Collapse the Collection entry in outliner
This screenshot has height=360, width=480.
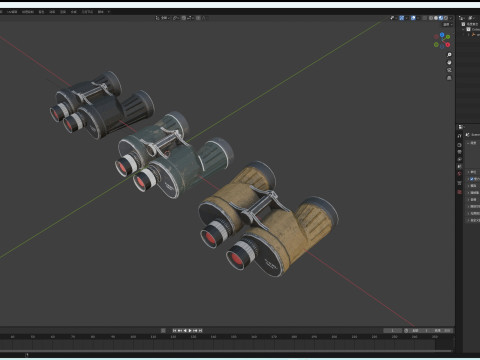[464, 29]
